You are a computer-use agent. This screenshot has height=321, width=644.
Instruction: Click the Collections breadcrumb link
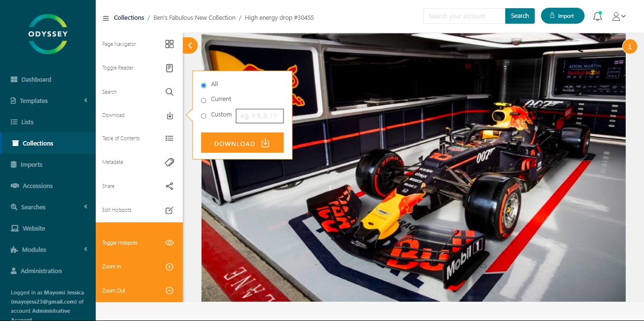pyautogui.click(x=129, y=18)
